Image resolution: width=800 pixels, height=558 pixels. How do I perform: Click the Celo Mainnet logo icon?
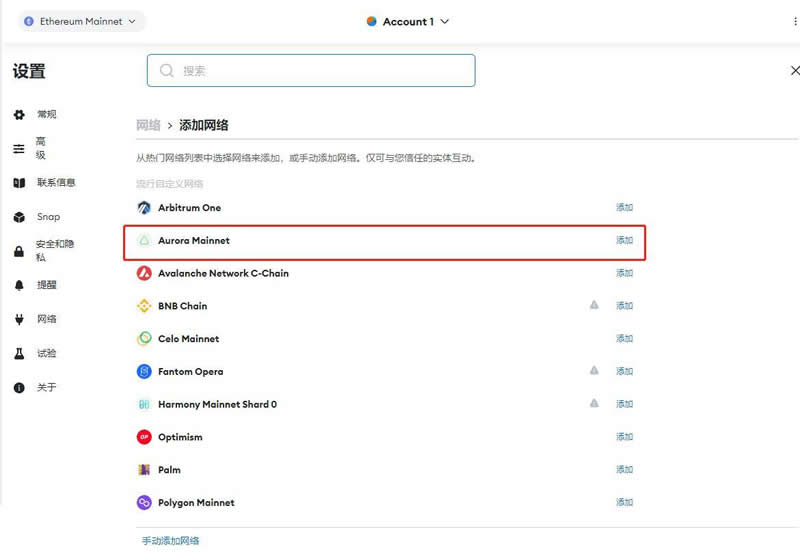(144, 339)
